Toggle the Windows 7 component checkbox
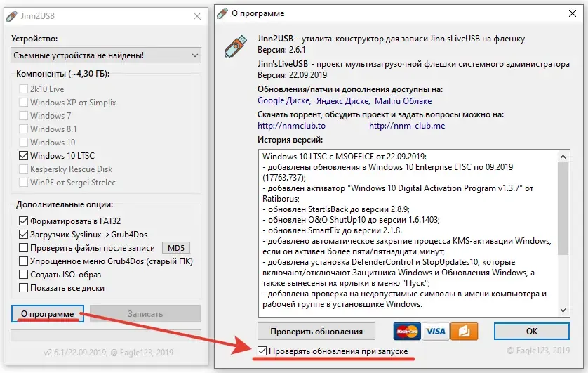Viewport: 588px width, 373px height. [x=23, y=116]
